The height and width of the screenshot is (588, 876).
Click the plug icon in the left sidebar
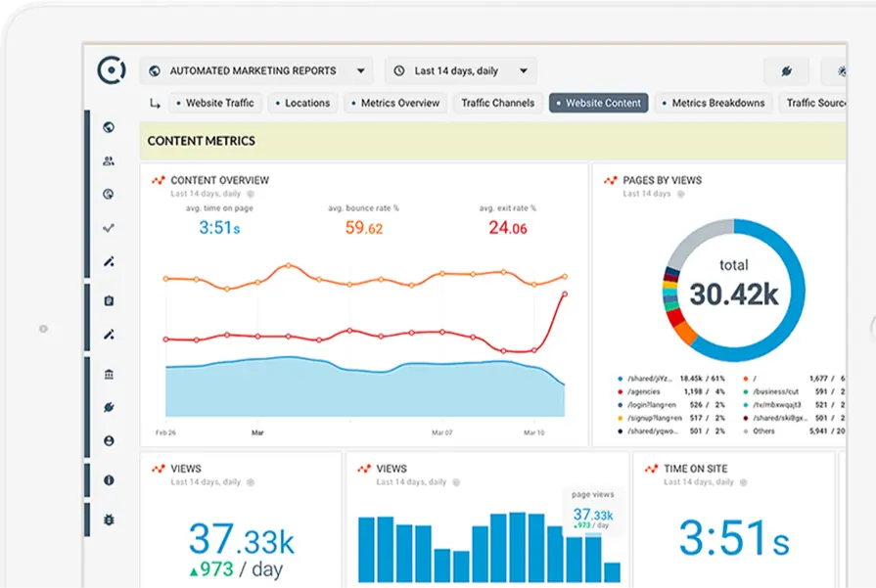(x=109, y=408)
